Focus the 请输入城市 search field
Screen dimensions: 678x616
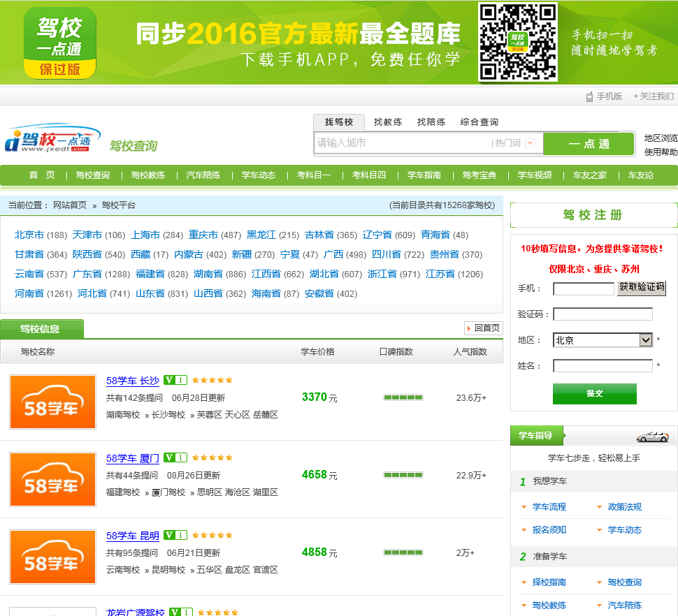point(402,143)
